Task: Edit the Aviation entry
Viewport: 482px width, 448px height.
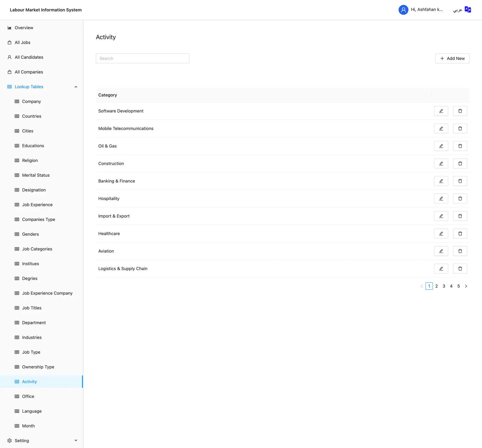Action: pos(441,251)
